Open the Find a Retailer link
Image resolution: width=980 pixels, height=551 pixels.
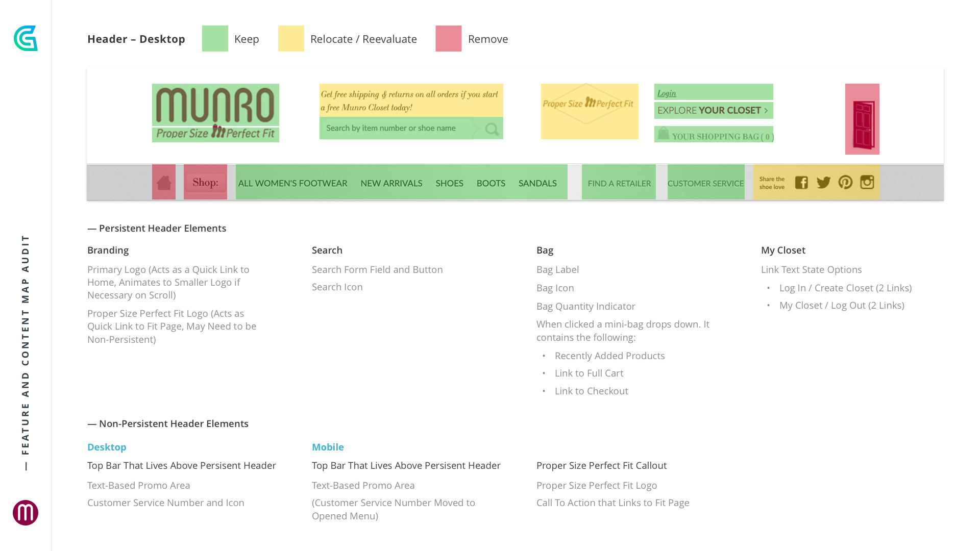pyautogui.click(x=619, y=183)
